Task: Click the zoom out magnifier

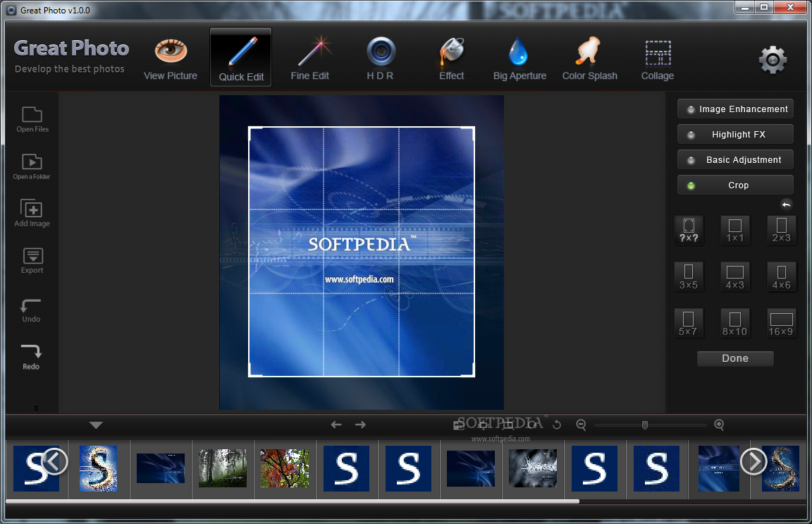Action: (x=581, y=425)
